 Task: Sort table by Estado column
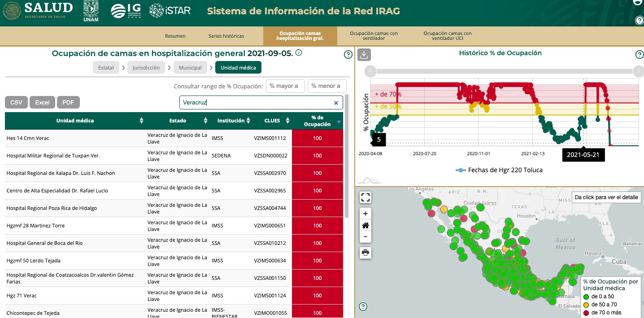[178, 121]
